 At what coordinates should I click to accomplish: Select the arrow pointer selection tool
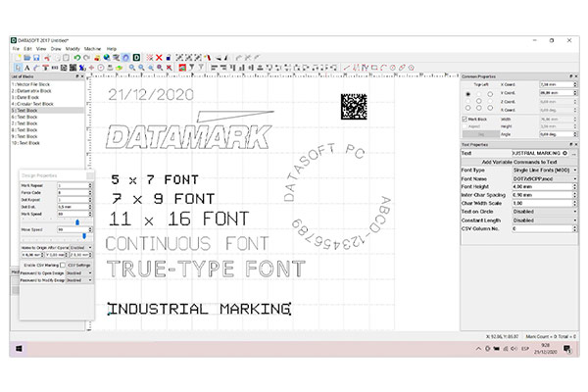pyautogui.click(x=18, y=68)
